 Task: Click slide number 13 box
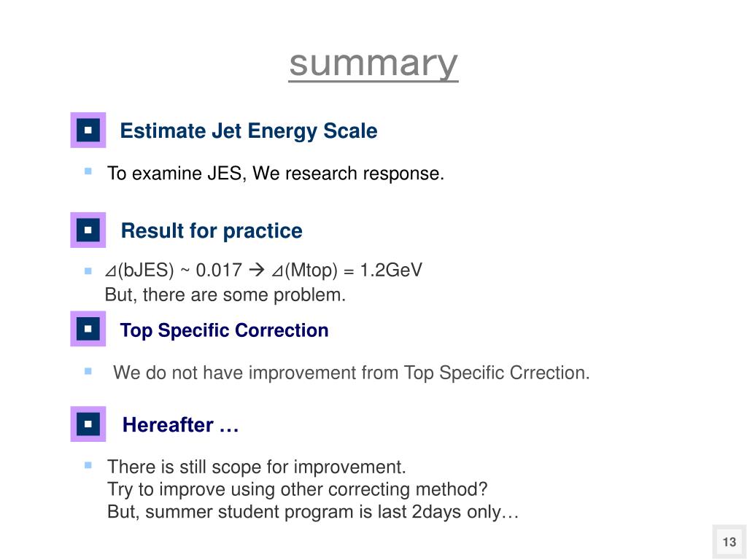click(729, 542)
